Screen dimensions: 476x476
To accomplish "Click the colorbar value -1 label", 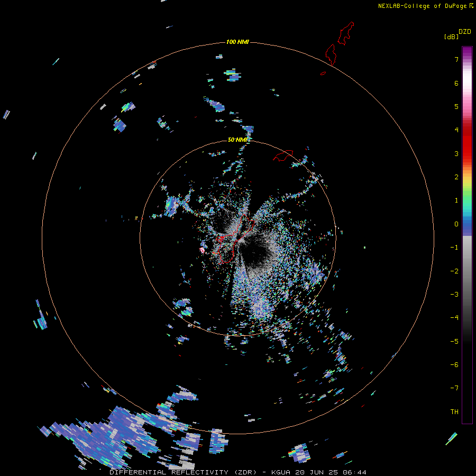I will point(454,248).
